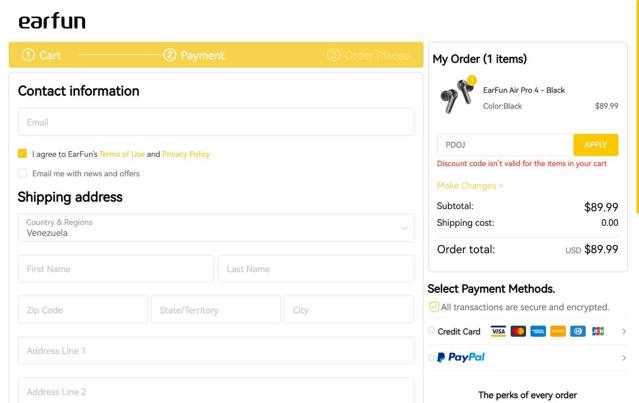Click the orange Discover card icon
Image resolution: width=639 pixels, height=403 pixels.
pos(558,331)
